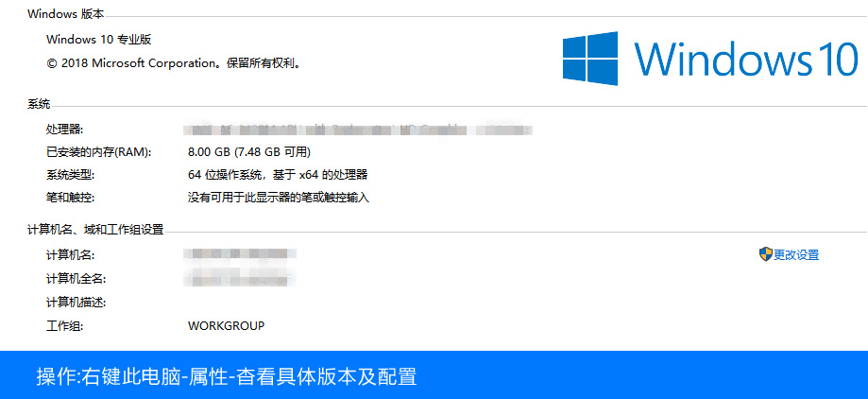
Task: Click the 处理器 label
Action: click(x=64, y=129)
